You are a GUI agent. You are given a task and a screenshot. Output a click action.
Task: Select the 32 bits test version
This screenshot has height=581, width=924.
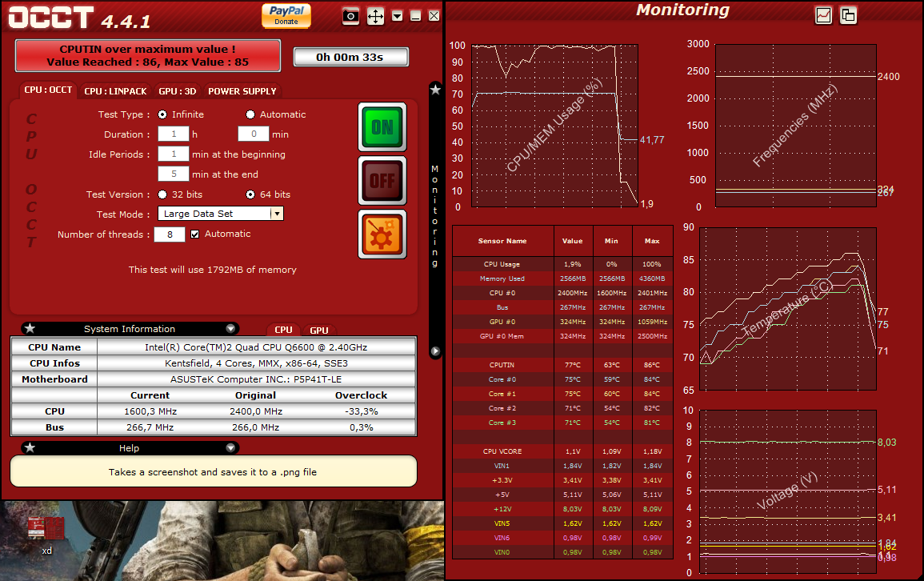(162, 194)
